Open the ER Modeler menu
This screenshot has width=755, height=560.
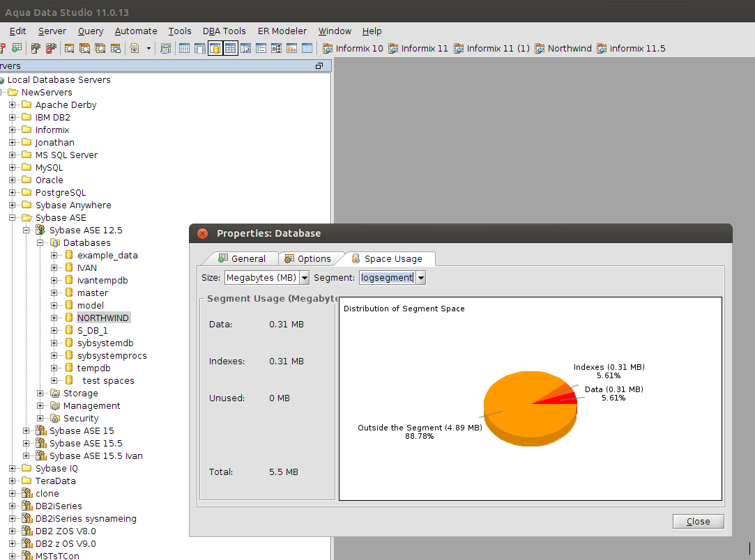tap(282, 31)
